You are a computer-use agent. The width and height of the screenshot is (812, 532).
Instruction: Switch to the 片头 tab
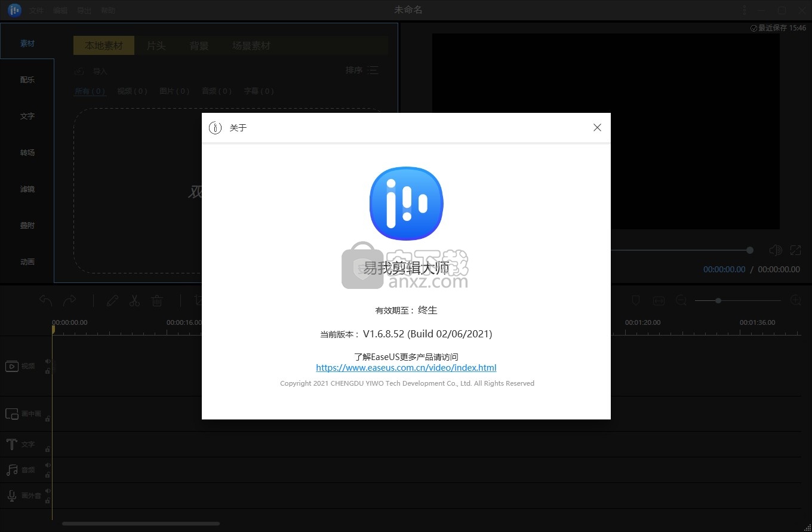click(156, 46)
